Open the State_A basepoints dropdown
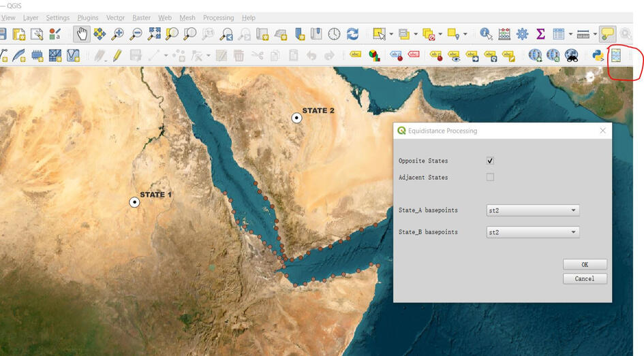 533,211
